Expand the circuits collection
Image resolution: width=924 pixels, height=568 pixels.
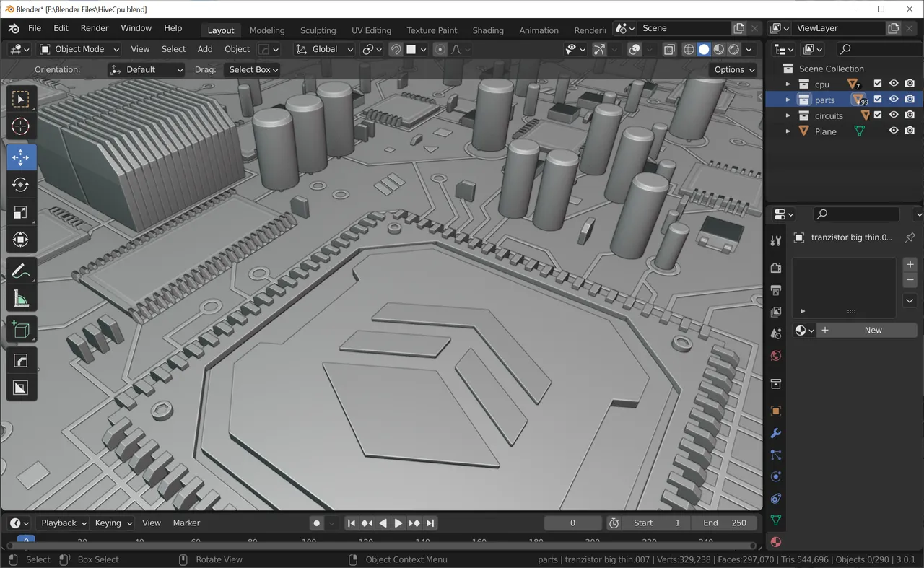788,115
